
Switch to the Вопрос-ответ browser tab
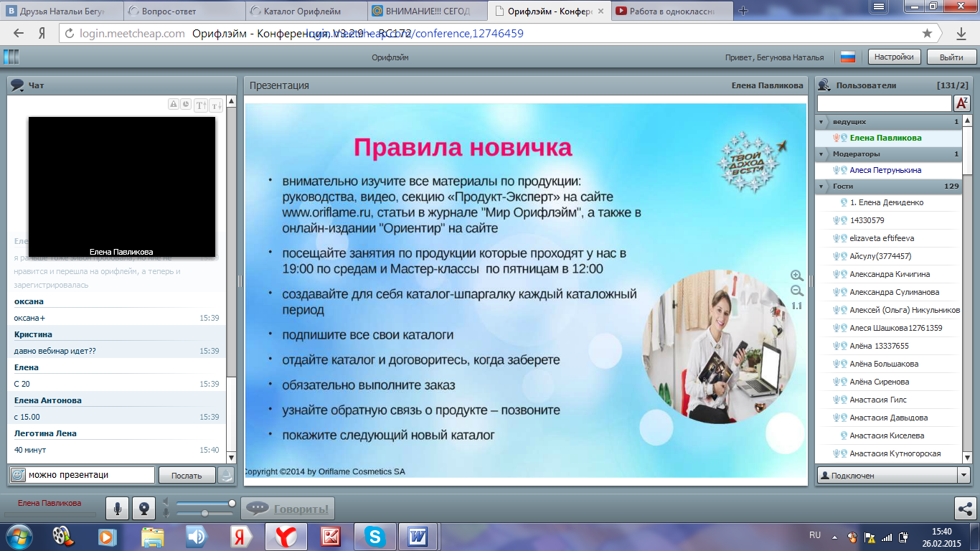coord(183,11)
